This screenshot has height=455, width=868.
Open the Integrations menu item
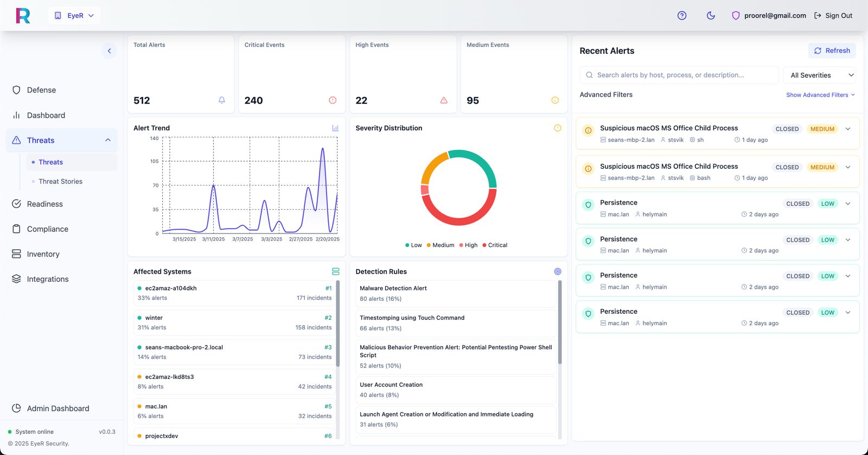[x=61, y=279]
